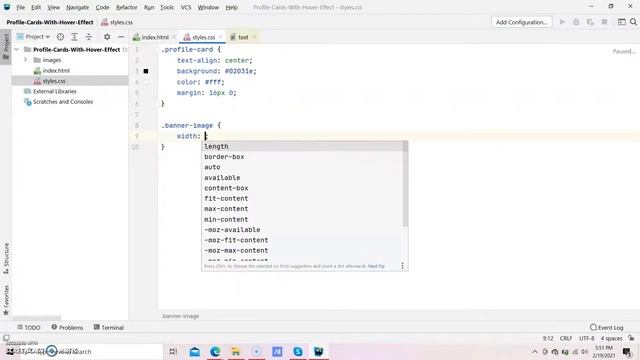Viewport: 640px width, 360px height.
Task: Hide the Project tool window with minus icon
Action: point(121,37)
